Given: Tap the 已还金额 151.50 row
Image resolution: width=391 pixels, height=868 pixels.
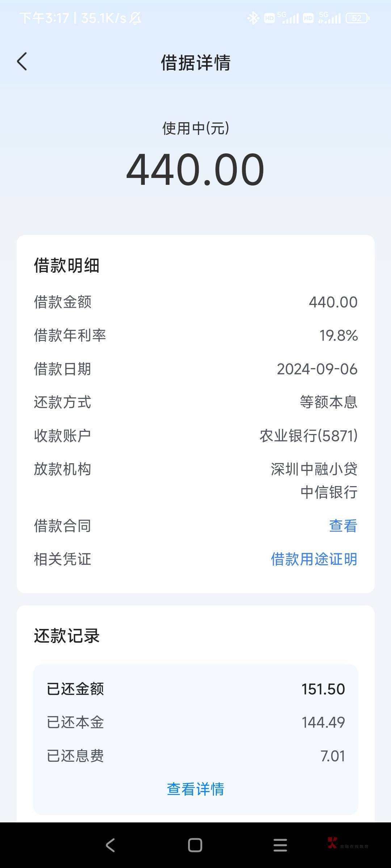Looking at the screenshot, I should (x=195, y=689).
